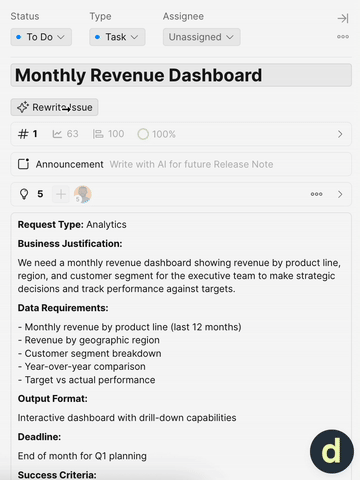Open the Unassigned assignee dropdown

click(201, 37)
